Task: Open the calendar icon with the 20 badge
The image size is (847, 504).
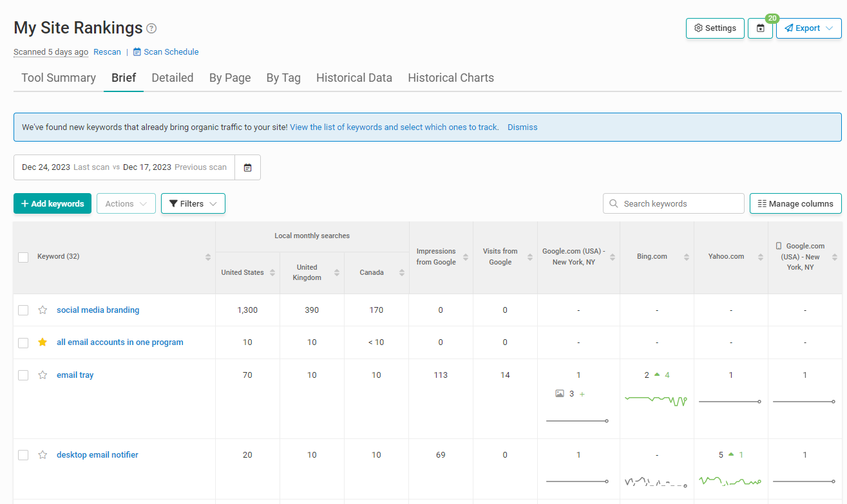Action: click(x=761, y=28)
